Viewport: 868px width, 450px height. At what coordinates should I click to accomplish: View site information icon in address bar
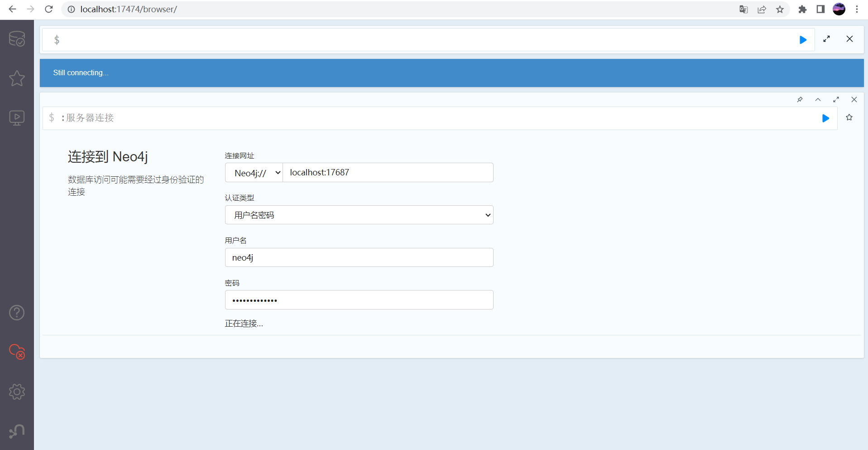tap(71, 9)
